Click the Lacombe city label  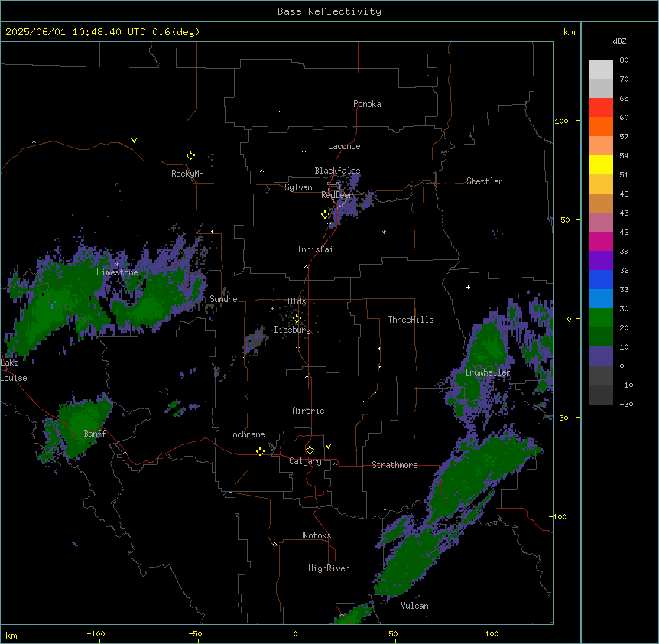344,146
